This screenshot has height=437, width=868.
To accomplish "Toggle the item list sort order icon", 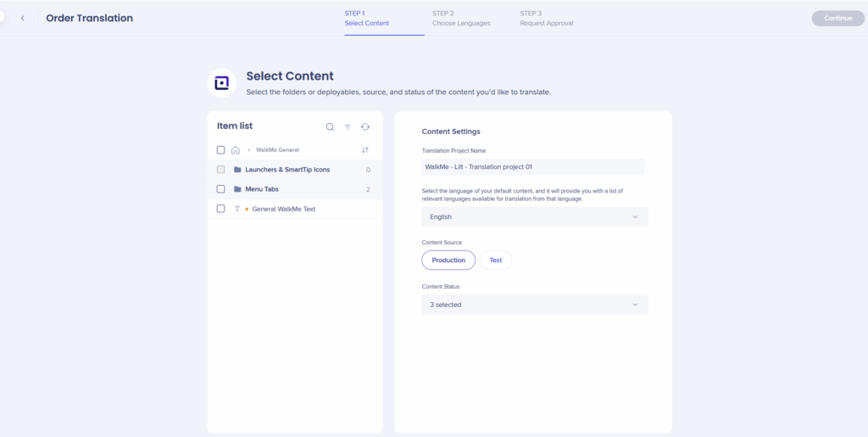I will pyautogui.click(x=365, y=150).
